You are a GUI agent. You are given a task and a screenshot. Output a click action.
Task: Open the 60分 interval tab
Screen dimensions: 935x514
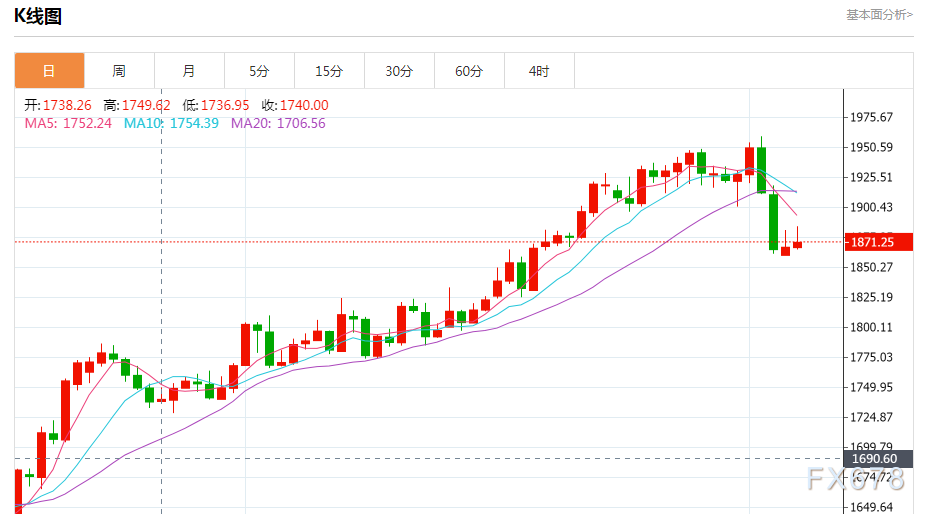(x=469, y=71)
